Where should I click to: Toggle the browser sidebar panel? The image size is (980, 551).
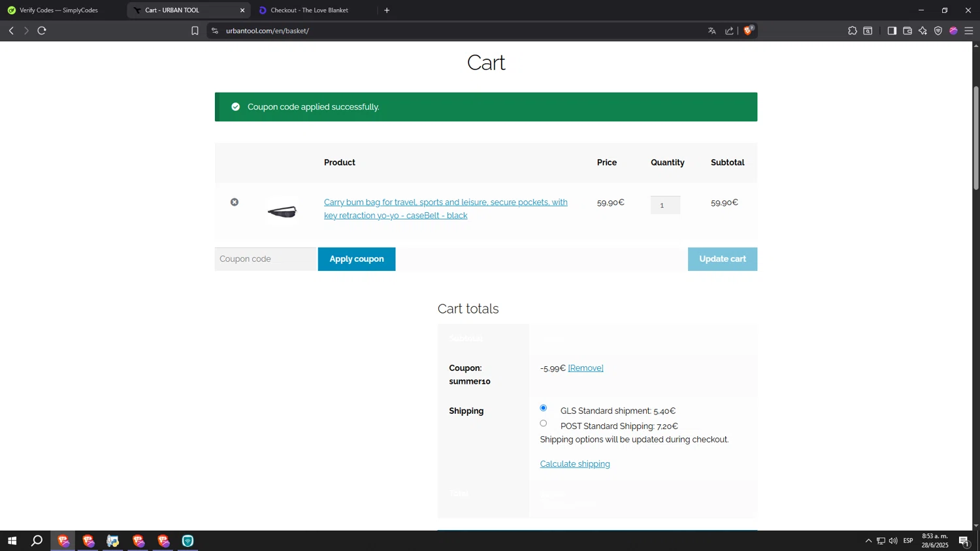892,31
